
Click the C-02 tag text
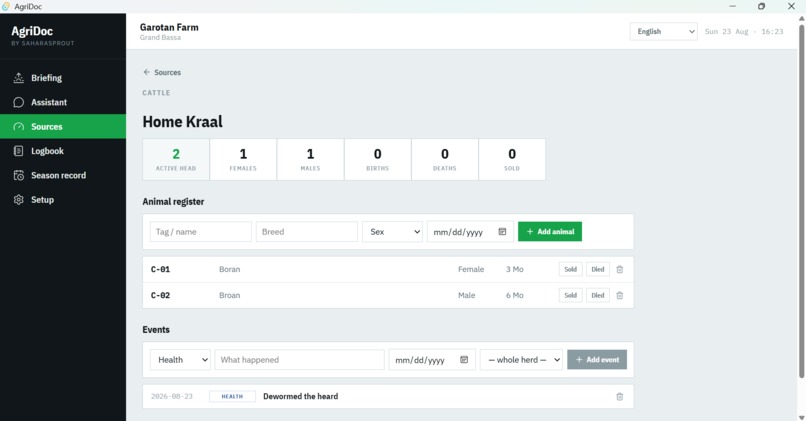point(160,296)
